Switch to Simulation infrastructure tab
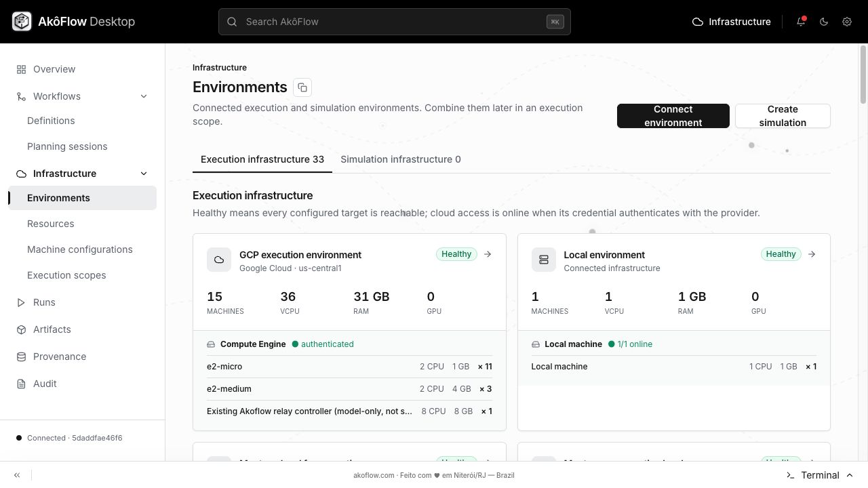This screenshot has width=868, height=488. 401,159
